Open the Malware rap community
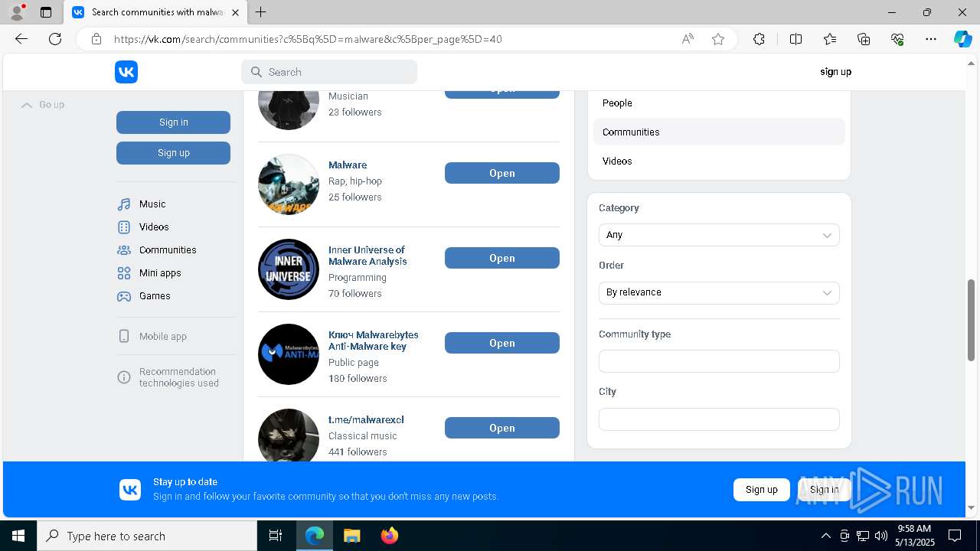This screenshot has width=980, height=551. pos(502,173)
